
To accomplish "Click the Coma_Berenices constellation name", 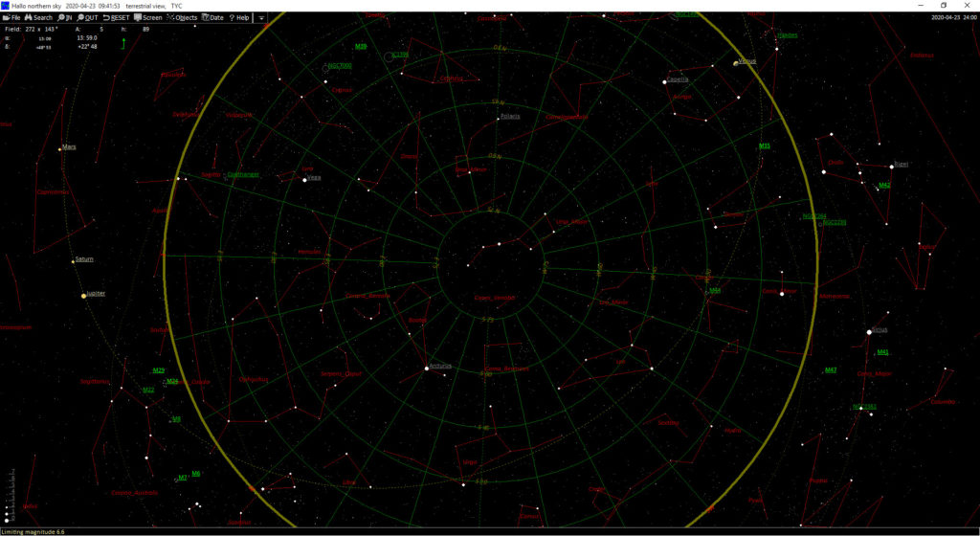I will point(506,368).
